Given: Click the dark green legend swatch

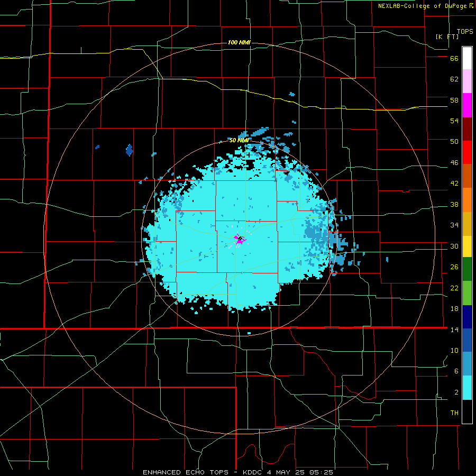Looking at the screenshot, I should (x=467, y=269).
